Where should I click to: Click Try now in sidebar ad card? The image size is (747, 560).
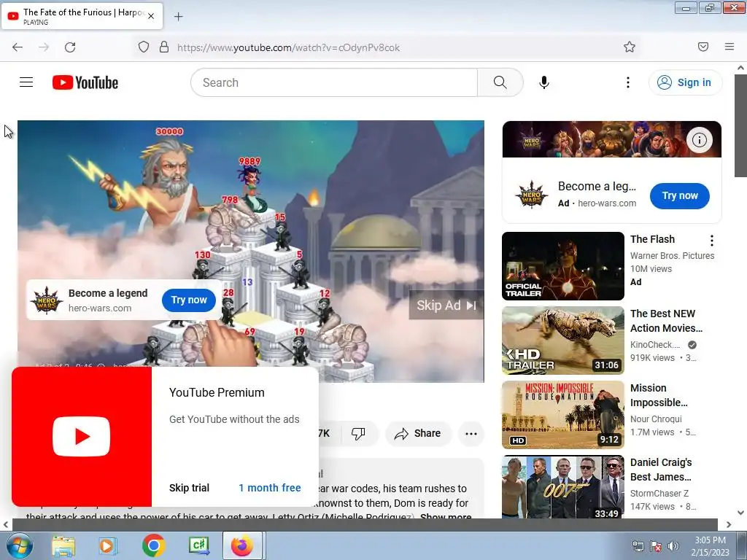click(680, 195)
